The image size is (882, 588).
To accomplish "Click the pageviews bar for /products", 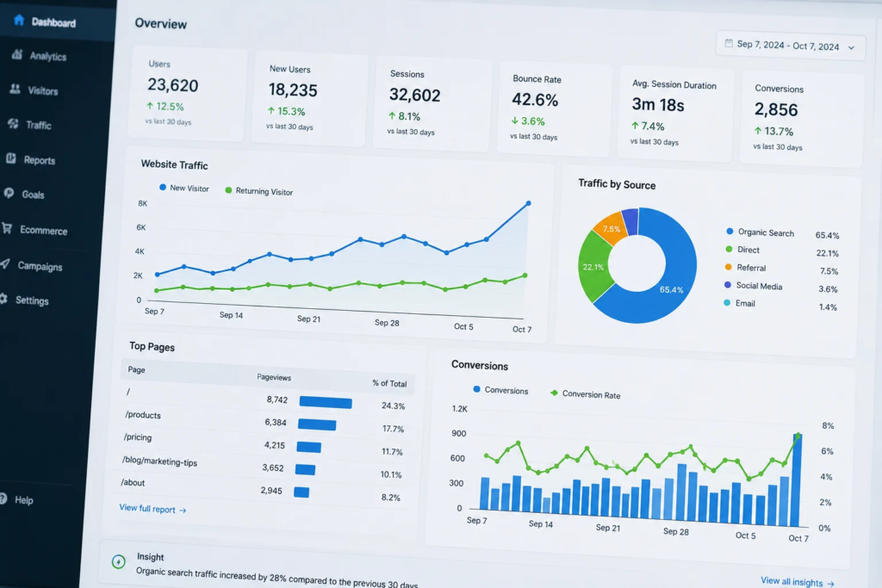I will 317,424.
